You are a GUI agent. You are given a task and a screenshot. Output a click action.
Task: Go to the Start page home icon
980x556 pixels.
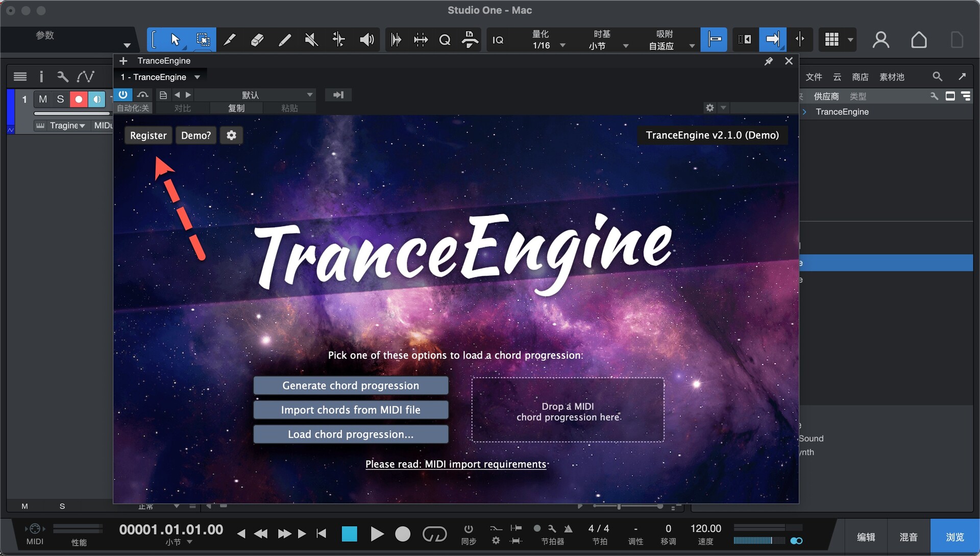coord(919,39)
